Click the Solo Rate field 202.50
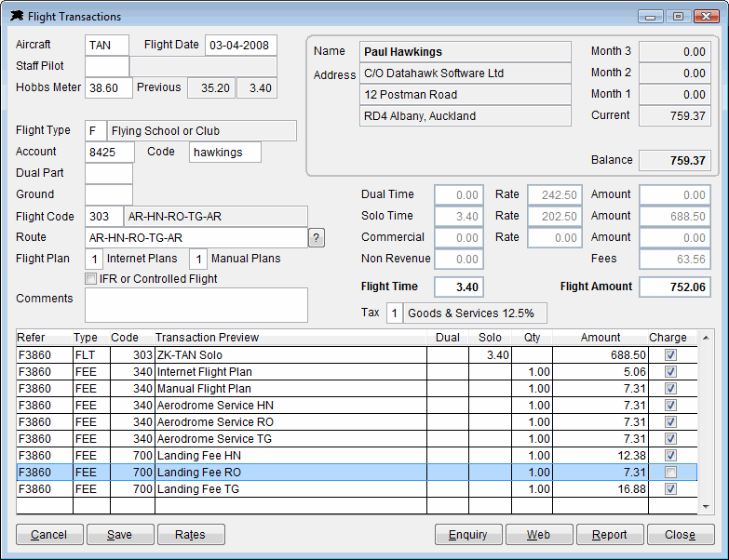 point(555,217)
